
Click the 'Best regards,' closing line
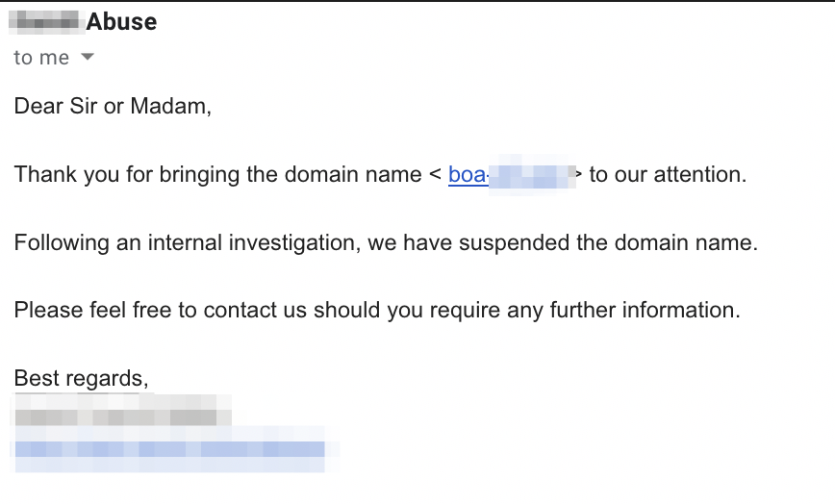tap(81, 378)
